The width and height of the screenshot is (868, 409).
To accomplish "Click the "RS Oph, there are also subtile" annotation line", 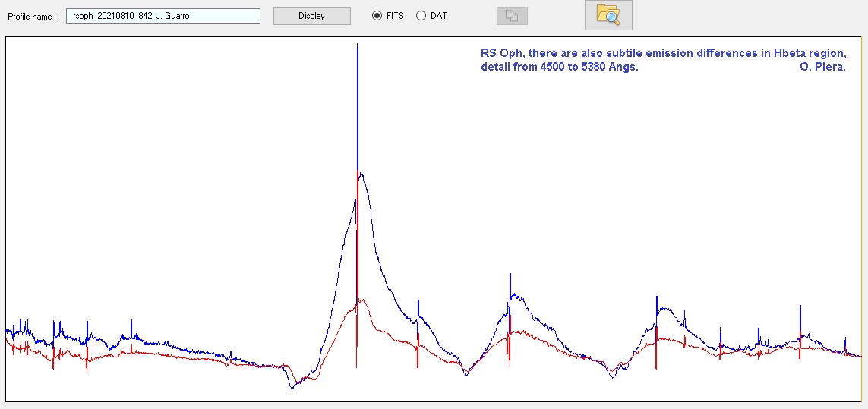I will 664,54.
